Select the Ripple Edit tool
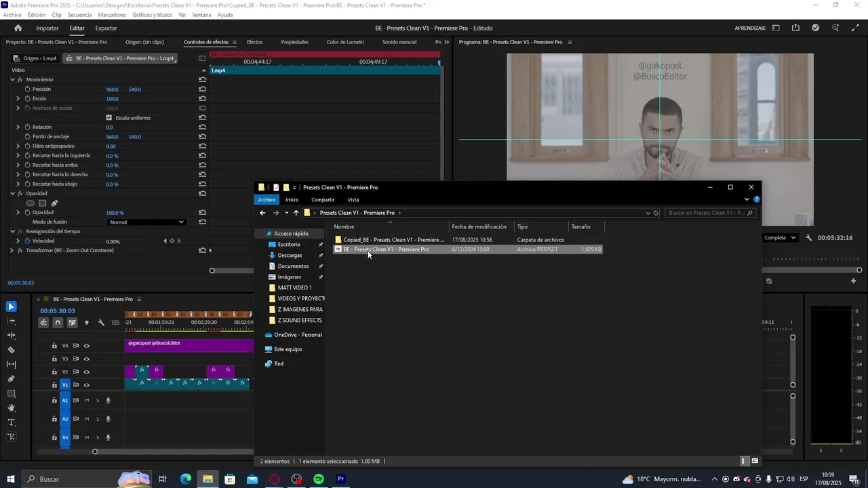The width and height of the screenshot is (868, 488). tap(12, 336)
